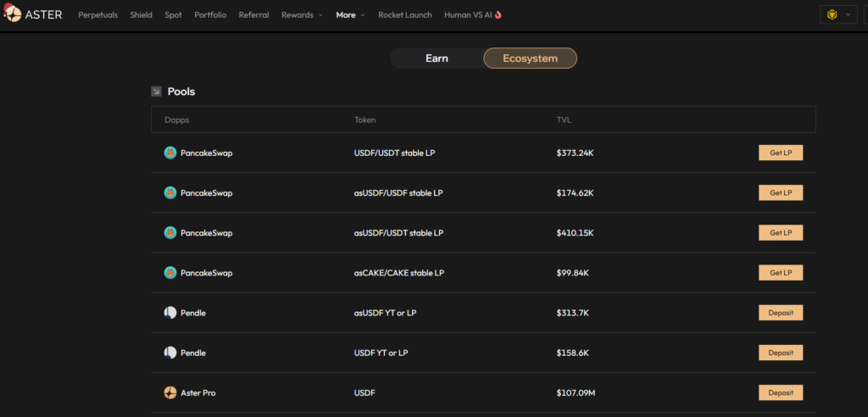Click the arrow icon beside Pools heading
The height and width of the screenshot is (417, 868).
point(156,92)
